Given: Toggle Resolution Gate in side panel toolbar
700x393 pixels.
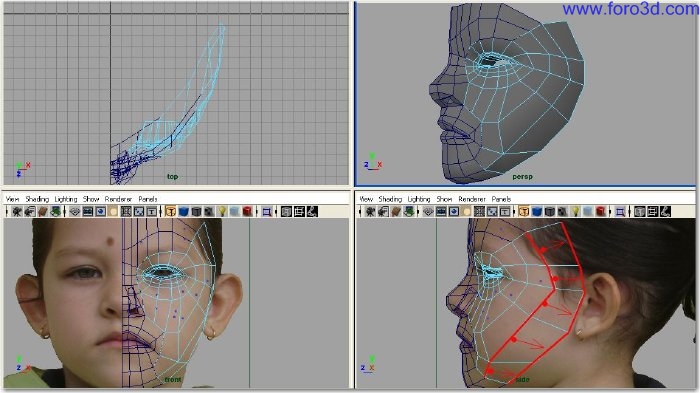Looking at the screenshot, I should 454,212.
